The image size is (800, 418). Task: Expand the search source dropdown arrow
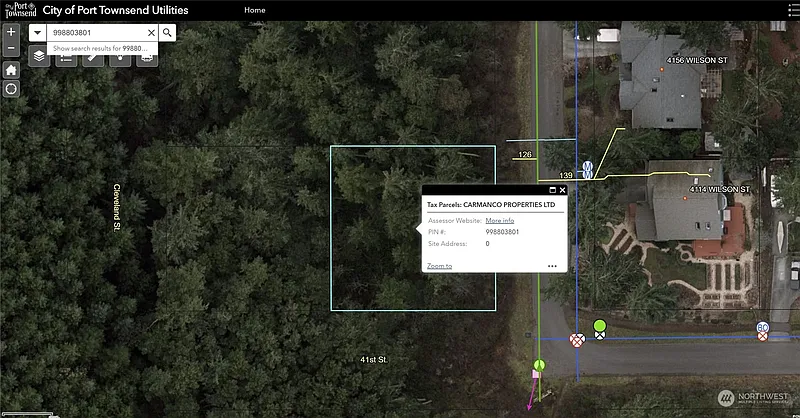tap(37, 32)
